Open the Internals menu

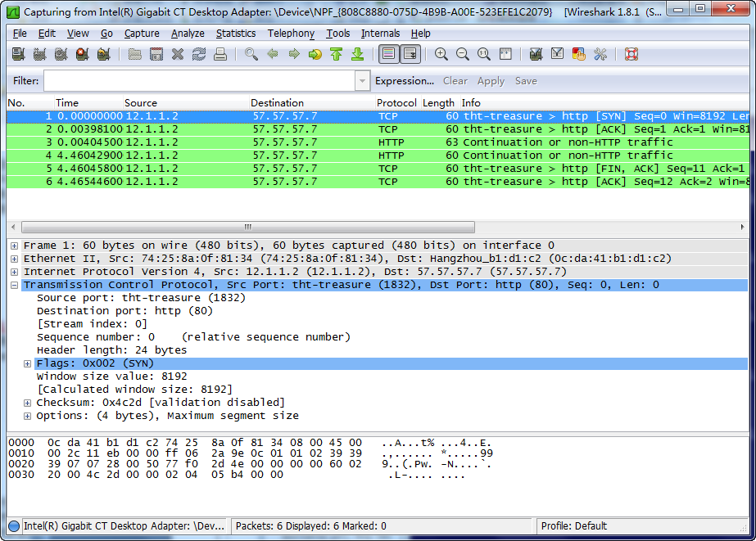point(380,34)
